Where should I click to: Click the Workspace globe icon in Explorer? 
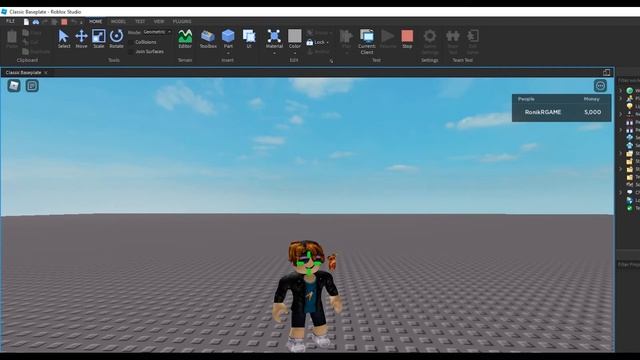tap(630, 90)
